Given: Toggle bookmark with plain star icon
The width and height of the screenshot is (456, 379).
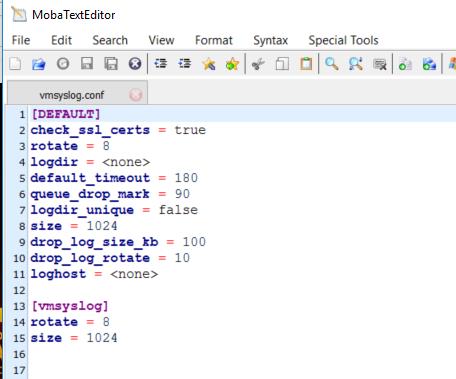Looking at the screenshot, I should (x=209, y=64).
